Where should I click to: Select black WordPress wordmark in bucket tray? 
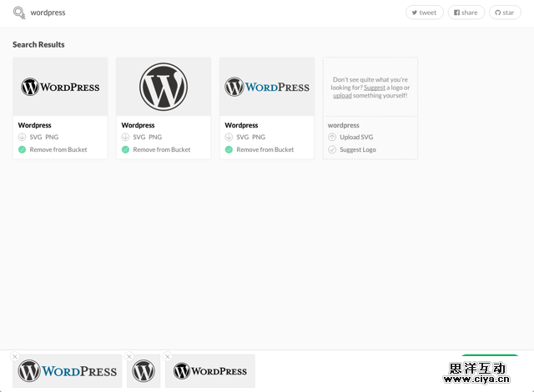pos(210,371)
